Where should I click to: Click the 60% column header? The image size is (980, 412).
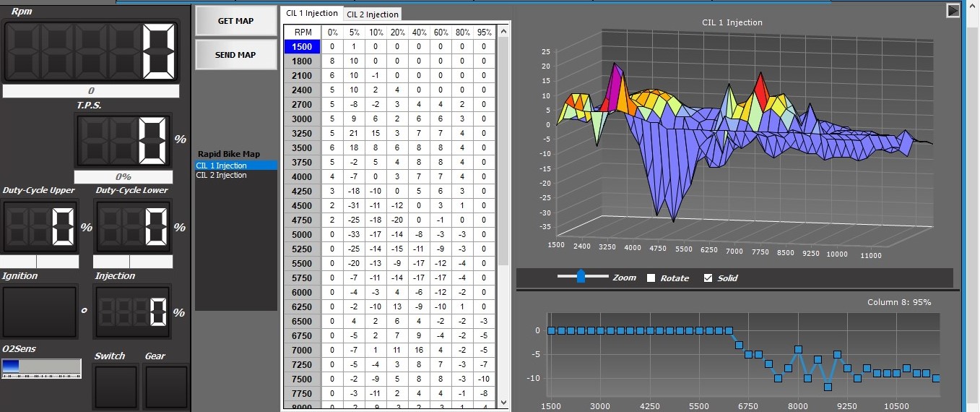[441, 32]
